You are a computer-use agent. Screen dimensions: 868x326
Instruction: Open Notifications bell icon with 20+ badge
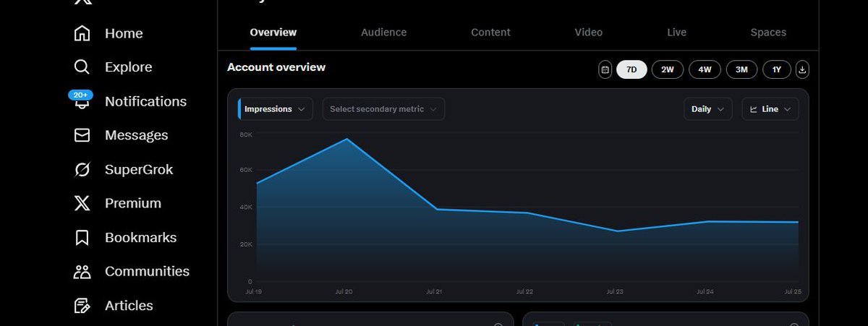82,101
